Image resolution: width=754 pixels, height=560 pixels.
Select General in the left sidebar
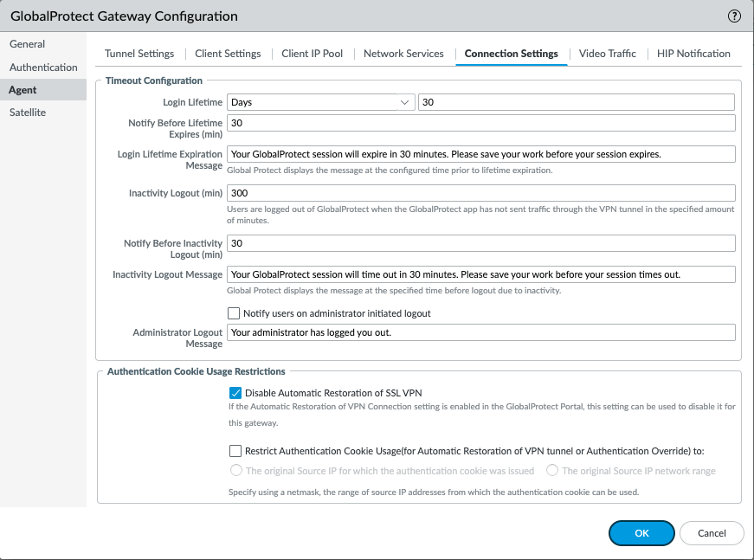pos(27,44)
